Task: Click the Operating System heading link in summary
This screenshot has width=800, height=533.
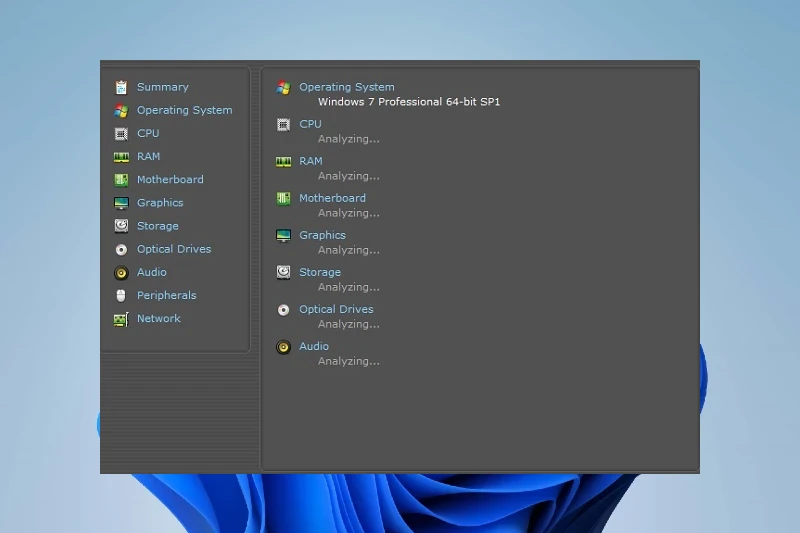Action: coord(346,87)
